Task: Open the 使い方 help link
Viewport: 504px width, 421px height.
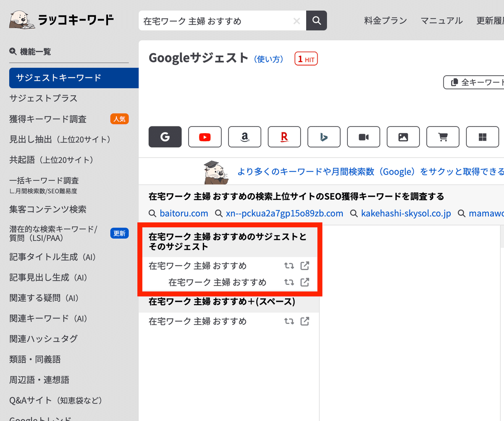Action: 269,59
